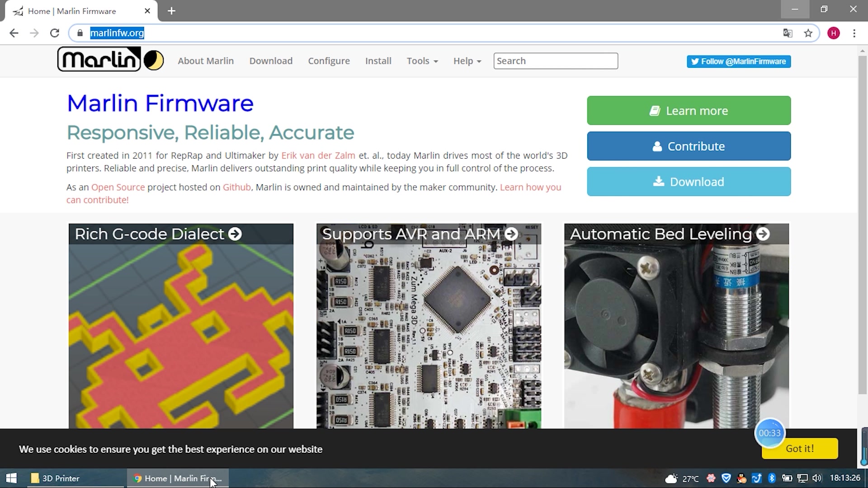The height and width of the screenshot is (488, 868).
Task: Click the arrow icon on Rich G-code Dialect
Action: point(235,234)
